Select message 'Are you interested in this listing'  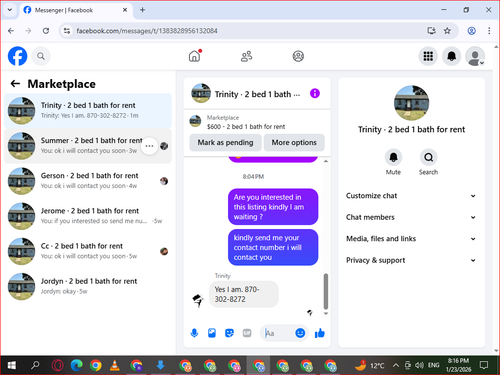pyautogui.click(x=273, y=207)
